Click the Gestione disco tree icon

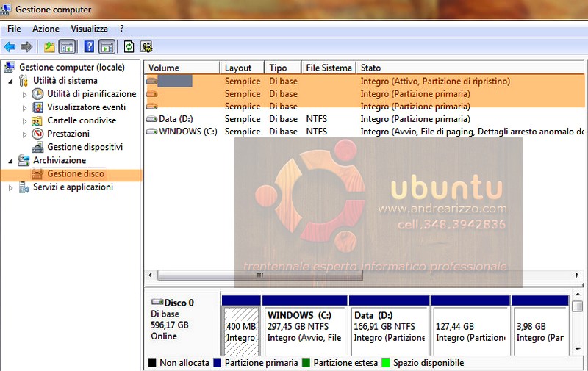37,173
